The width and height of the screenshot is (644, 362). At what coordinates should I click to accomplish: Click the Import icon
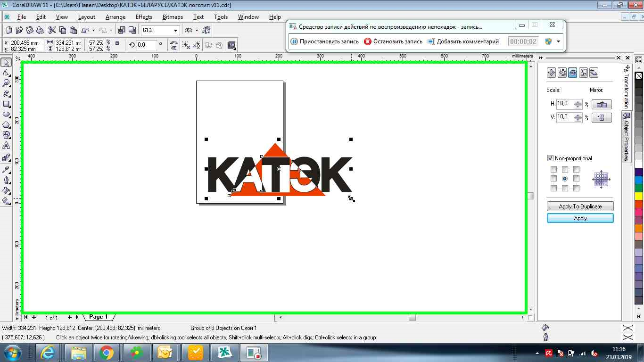pos(122,30)
